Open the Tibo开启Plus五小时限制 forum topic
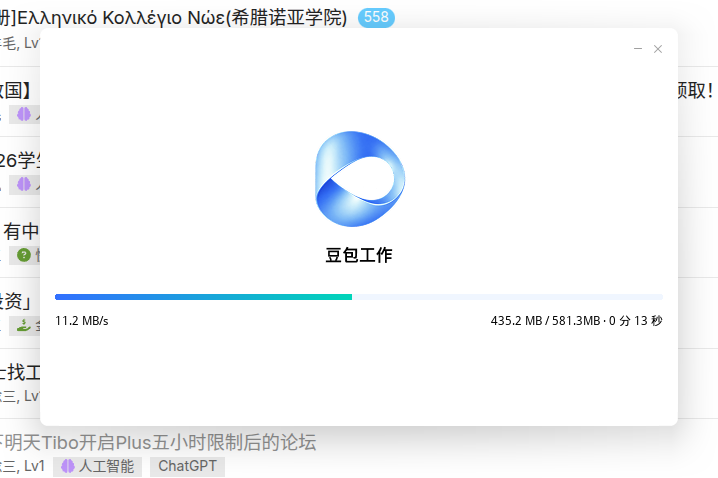This screenshot has width=718, height=478. click(158, 443)
